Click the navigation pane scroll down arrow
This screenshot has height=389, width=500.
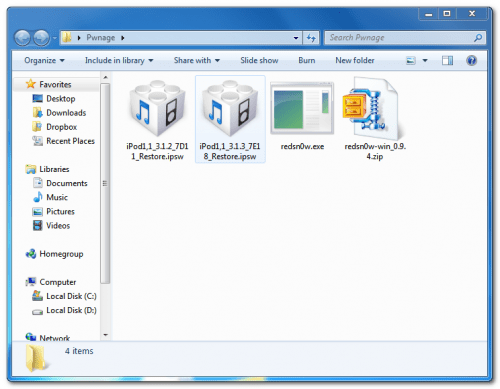(105, 335)
